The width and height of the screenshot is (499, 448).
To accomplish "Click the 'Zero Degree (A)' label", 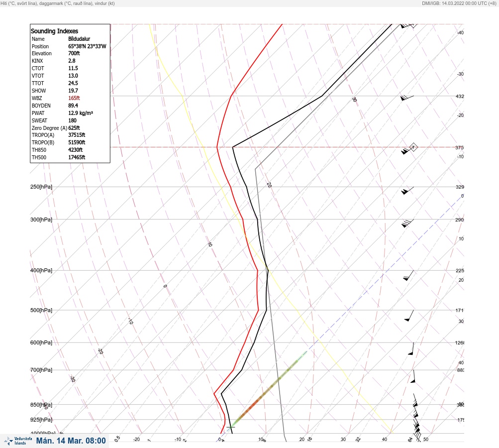I will tap(49, 128).
